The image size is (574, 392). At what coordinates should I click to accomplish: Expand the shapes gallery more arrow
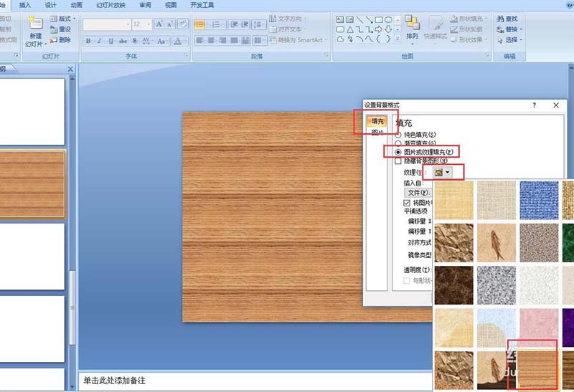pos(398,39)
